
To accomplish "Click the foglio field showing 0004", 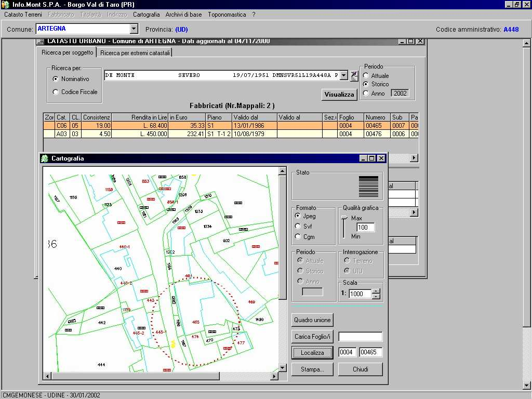I will [x=348, y=352].
